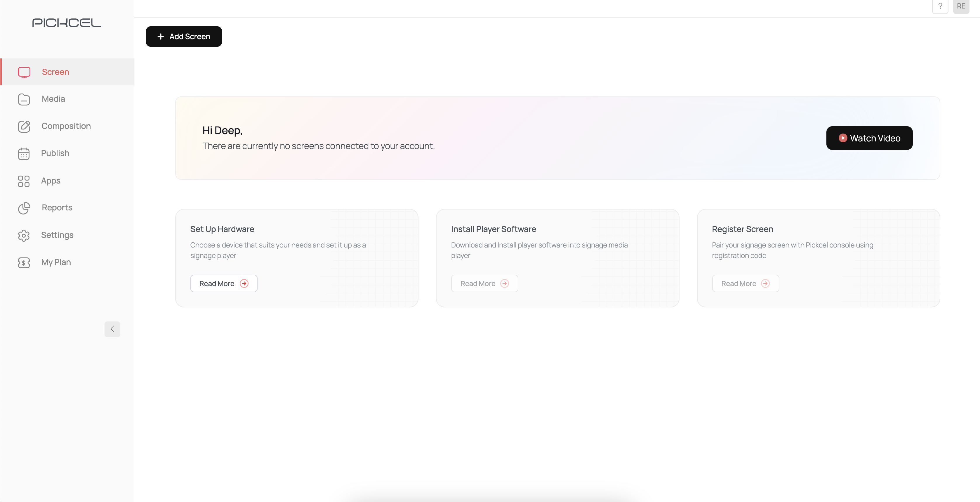This screenshot has width=980, height=502.
Task: Open the My Plan label in the sidebar
Action: coord(56,262)
